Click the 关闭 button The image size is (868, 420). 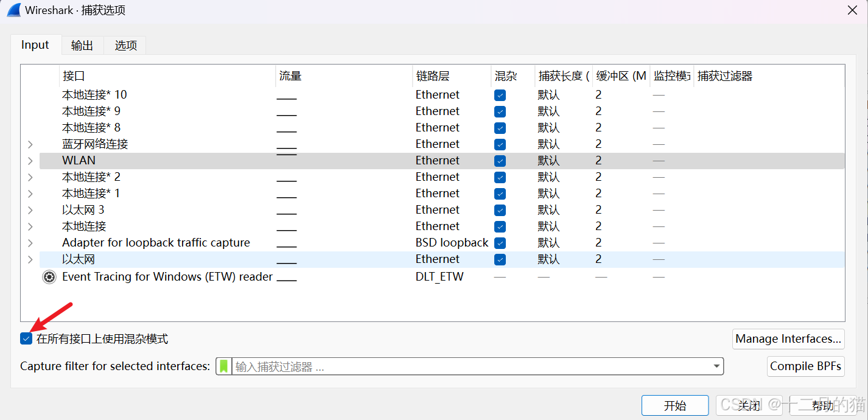749,405
